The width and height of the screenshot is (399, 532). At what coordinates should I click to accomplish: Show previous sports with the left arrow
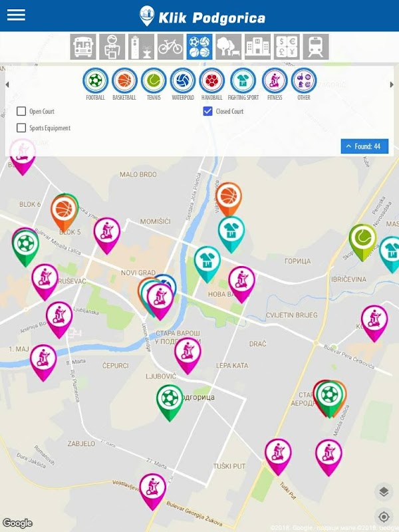(x=7, y=84)
